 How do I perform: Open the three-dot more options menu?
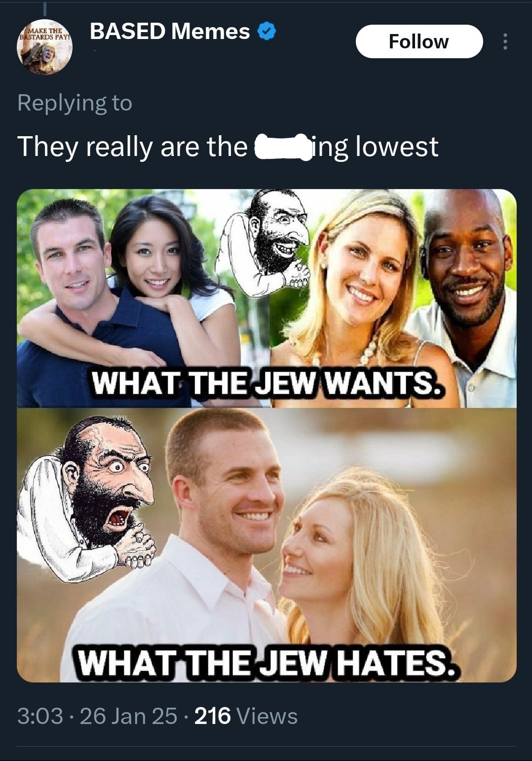(504, 42)
